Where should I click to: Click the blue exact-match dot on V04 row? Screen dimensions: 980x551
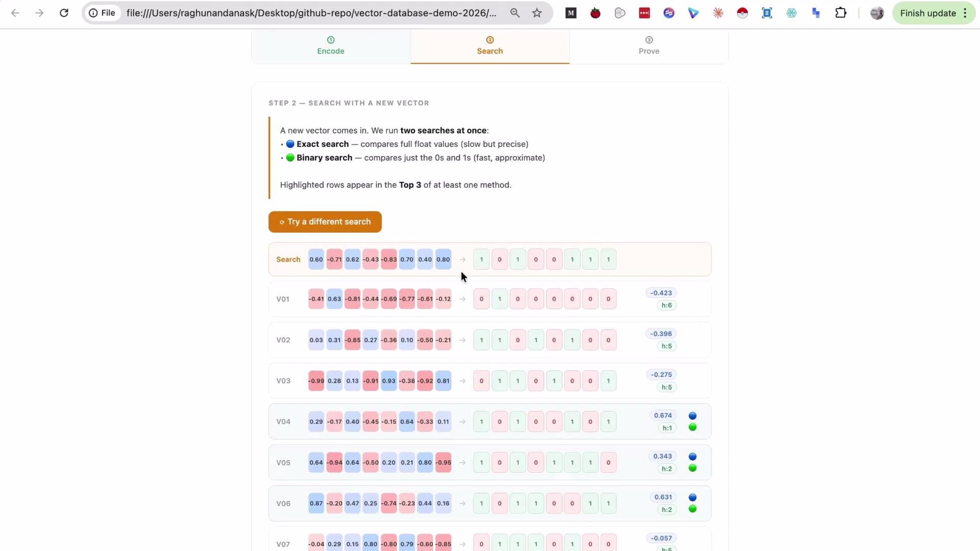(x=693, y=416)
